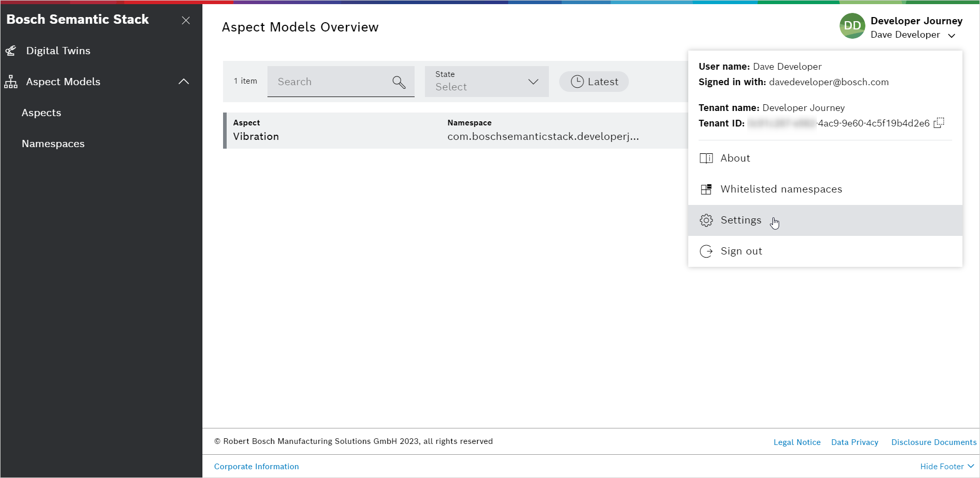Select Aspects in the sidebar
Screen dimensions: 980x478
(x=41, y=113)
